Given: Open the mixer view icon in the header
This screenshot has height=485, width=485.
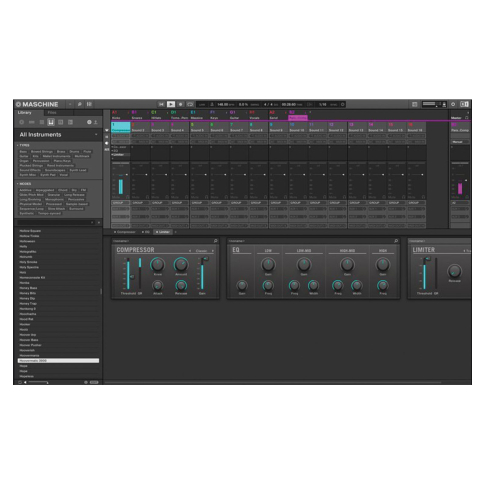Looking at the screenshot, I should pyautogui.click(x=89, y=104).
